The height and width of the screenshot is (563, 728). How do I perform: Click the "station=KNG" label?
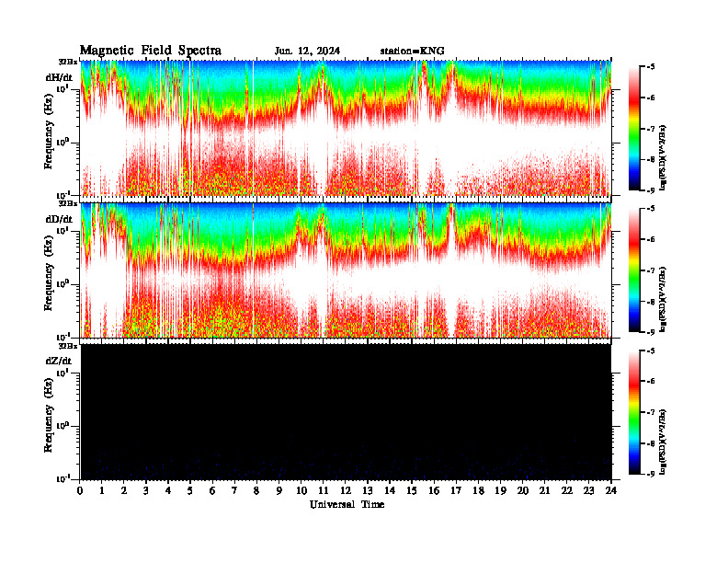[x=413, y=52]
